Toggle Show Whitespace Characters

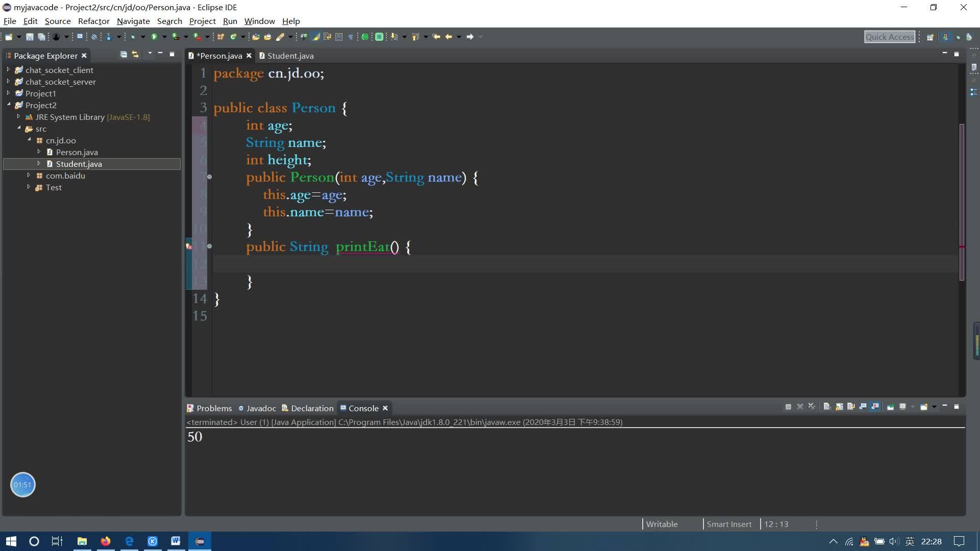click(351, 37)
